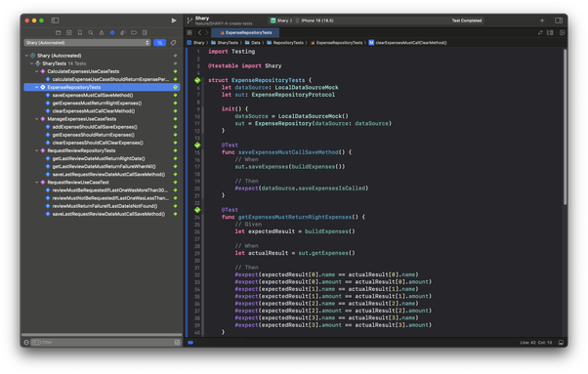Select clearExpensesMustCallClearMethod() test in navigator

click(94, 111)
